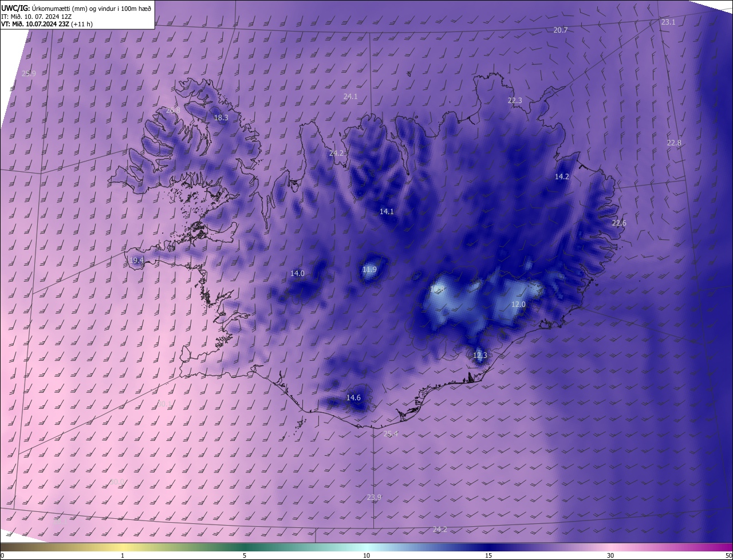
Task: Click the 23.1 value label
Action: [x=668, y=22]
